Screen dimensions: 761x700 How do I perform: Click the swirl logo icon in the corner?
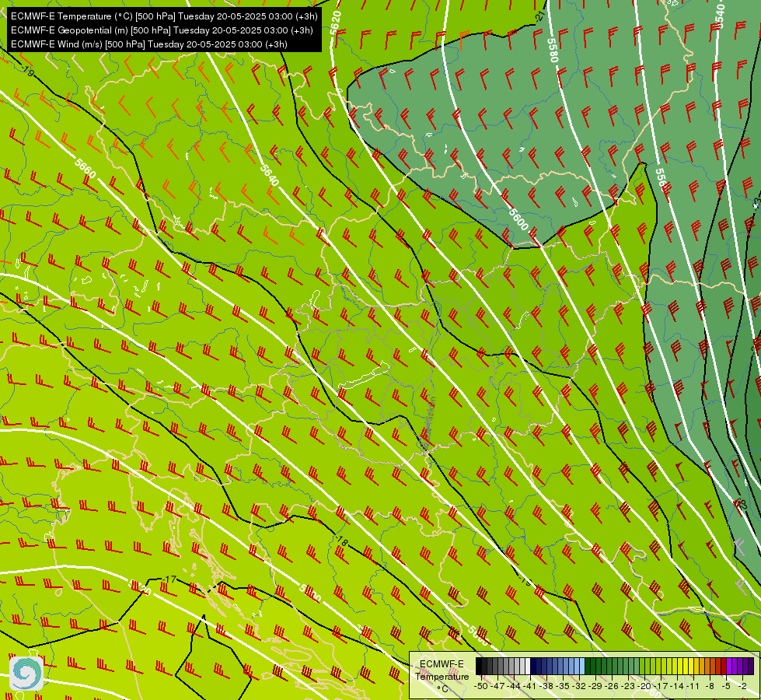(26, 674)
